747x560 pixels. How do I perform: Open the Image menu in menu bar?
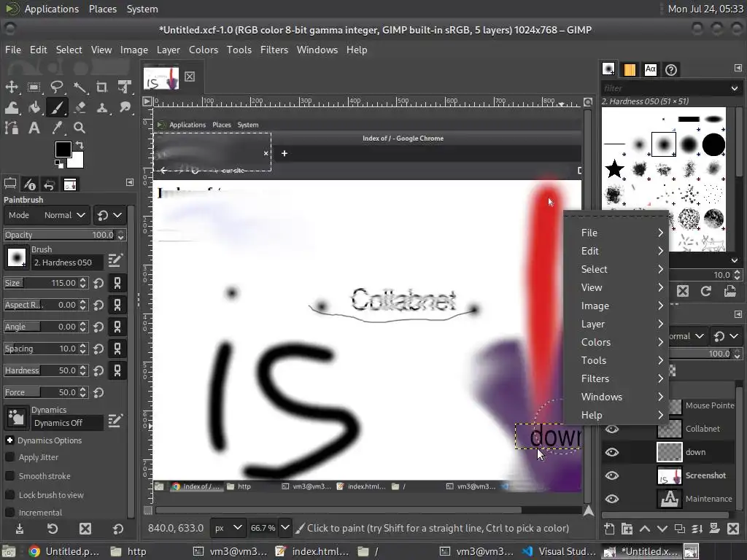pyautogui.click(x=134, y=50)
